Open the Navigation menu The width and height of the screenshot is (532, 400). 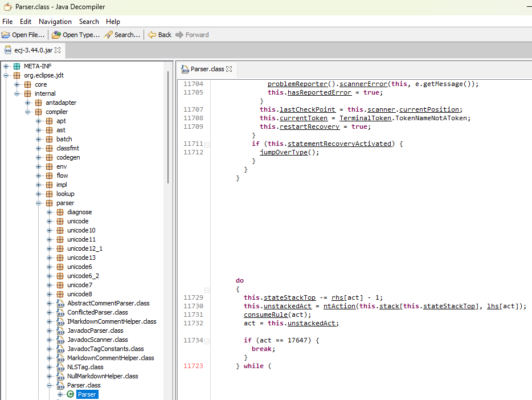point(55,22)
